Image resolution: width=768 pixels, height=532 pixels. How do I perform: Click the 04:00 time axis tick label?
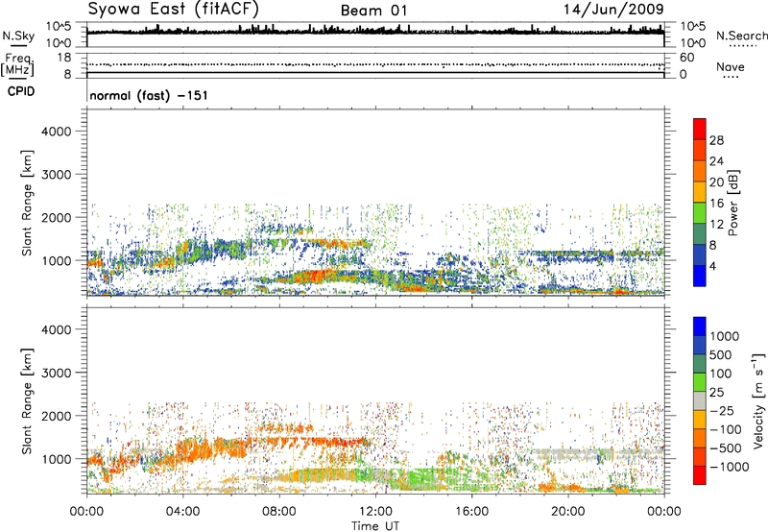coord(182,512)
